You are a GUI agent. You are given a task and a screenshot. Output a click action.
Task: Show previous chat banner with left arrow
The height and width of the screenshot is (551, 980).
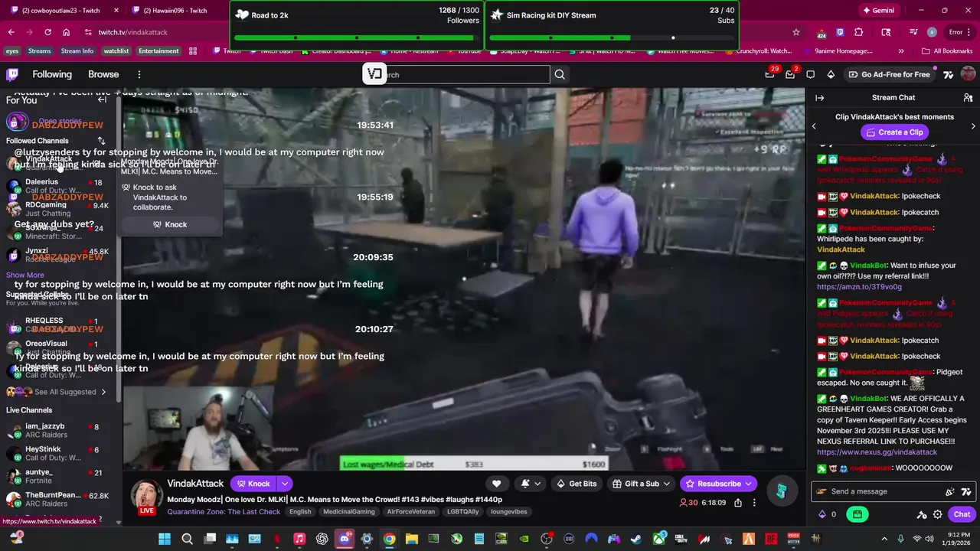(814, 126)
